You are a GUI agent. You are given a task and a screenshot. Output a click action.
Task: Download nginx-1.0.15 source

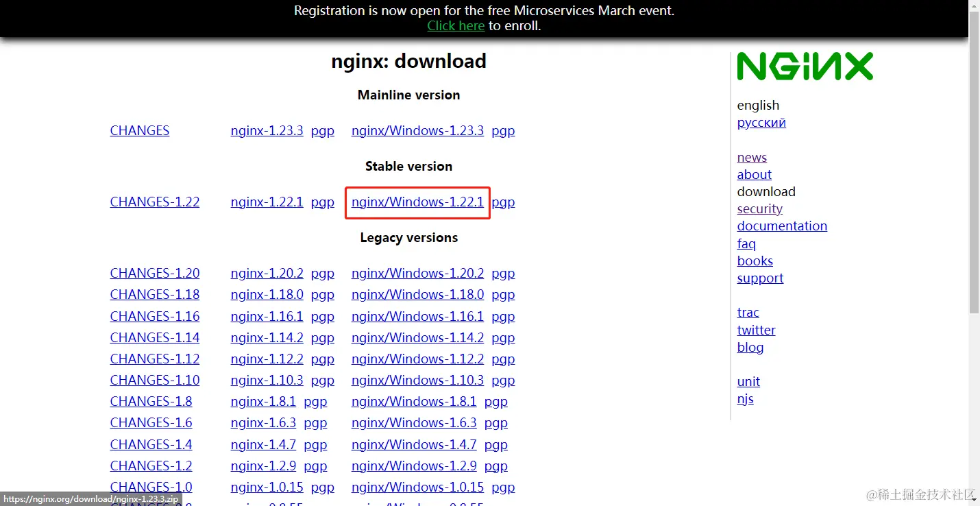[x=267, y=487]
